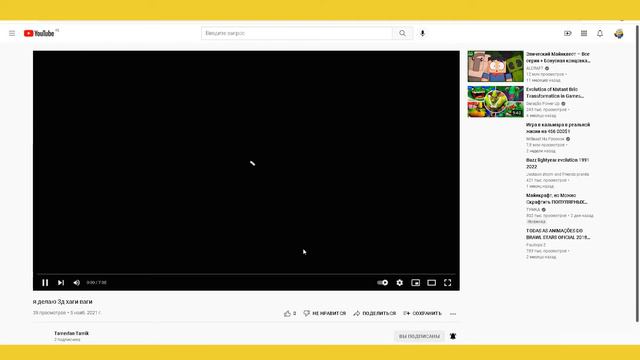
Task: Open the three-dot more actions menu
Action: click(x=453, y=313)
